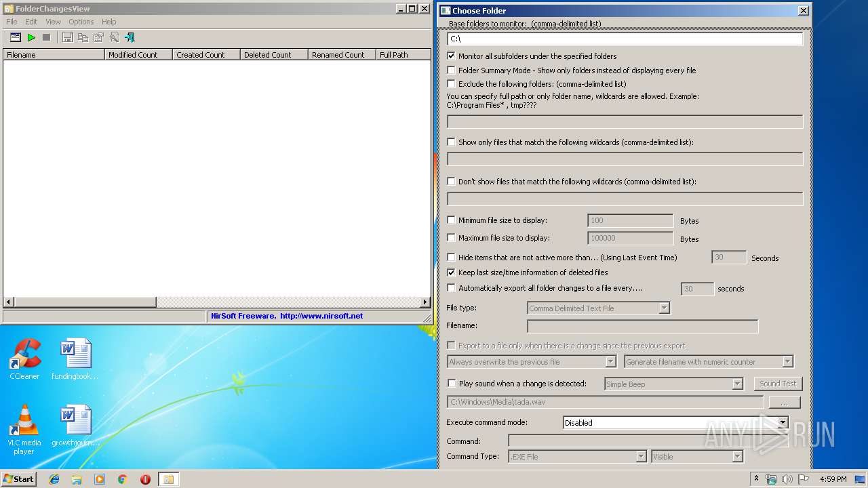Image resolution: width=868 pixels, height=488 pixels.
Task: Open volume speaker tray icon
Action: click(x=787, y=479)
